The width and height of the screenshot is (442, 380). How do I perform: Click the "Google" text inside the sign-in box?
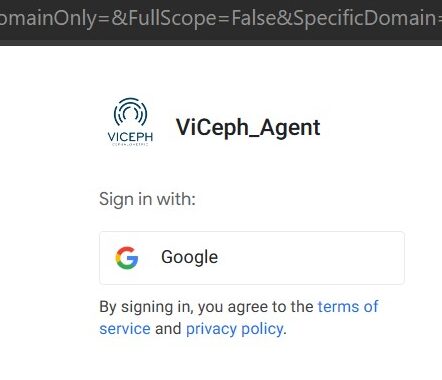click(x=189, y=257)
